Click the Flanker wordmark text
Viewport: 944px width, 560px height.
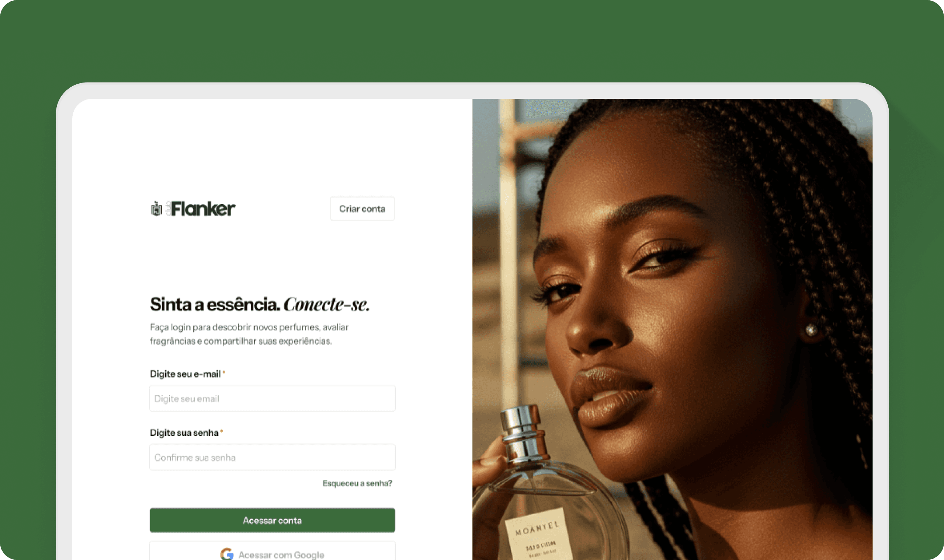point(203,209)
